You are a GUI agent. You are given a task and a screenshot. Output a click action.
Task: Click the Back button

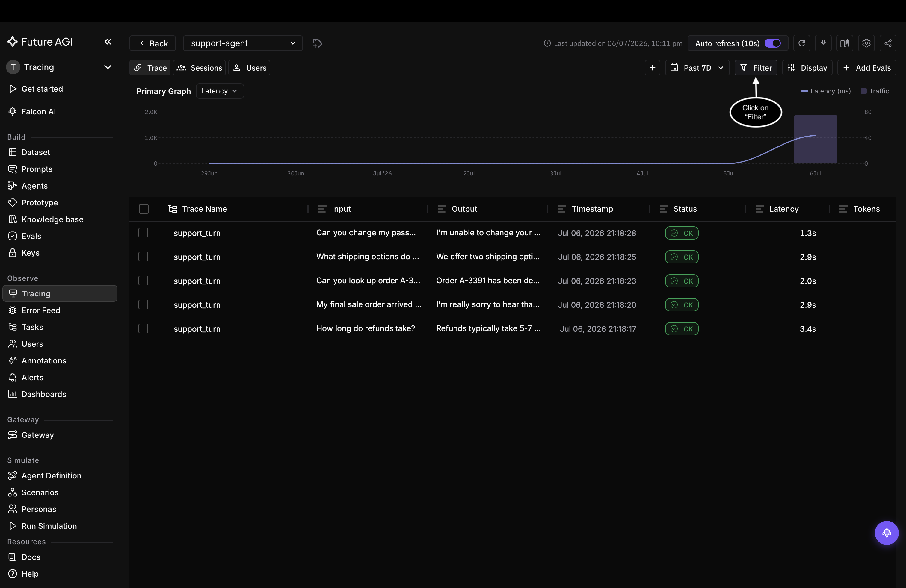pyautogui.click(x=152, y=43)
